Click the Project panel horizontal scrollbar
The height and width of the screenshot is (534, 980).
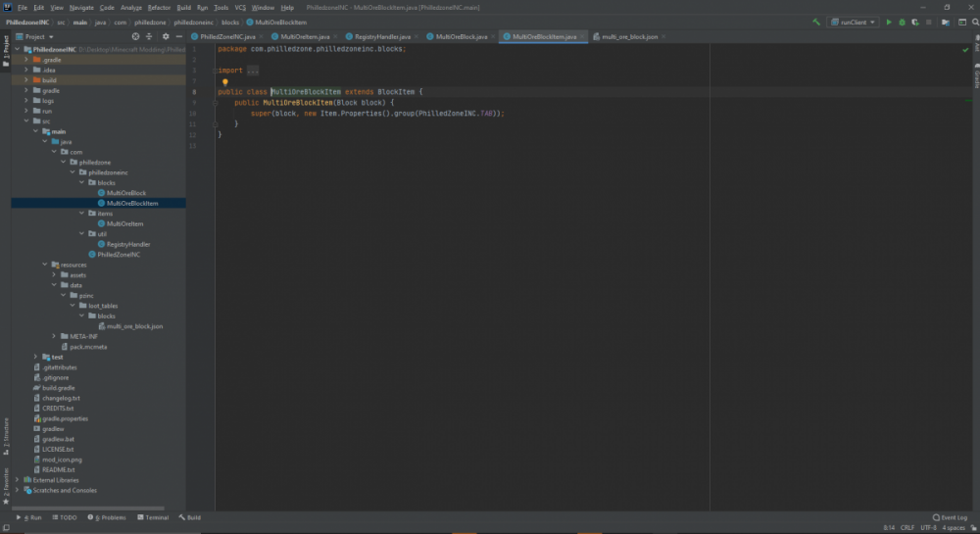(x=88, y=509)
